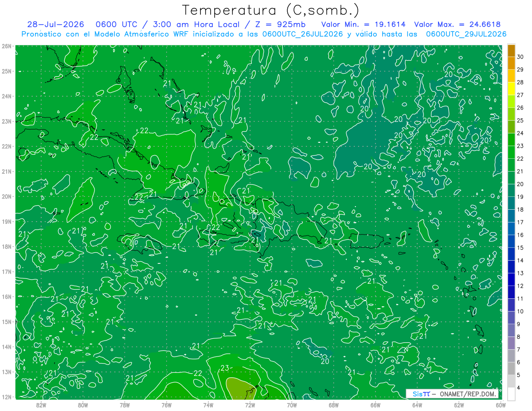
Task: Click the "72W" longitude axis label
Action: coord(250,405)
